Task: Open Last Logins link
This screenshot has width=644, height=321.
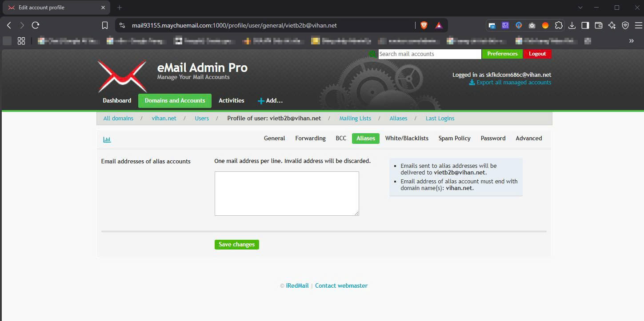Action: 440,119
